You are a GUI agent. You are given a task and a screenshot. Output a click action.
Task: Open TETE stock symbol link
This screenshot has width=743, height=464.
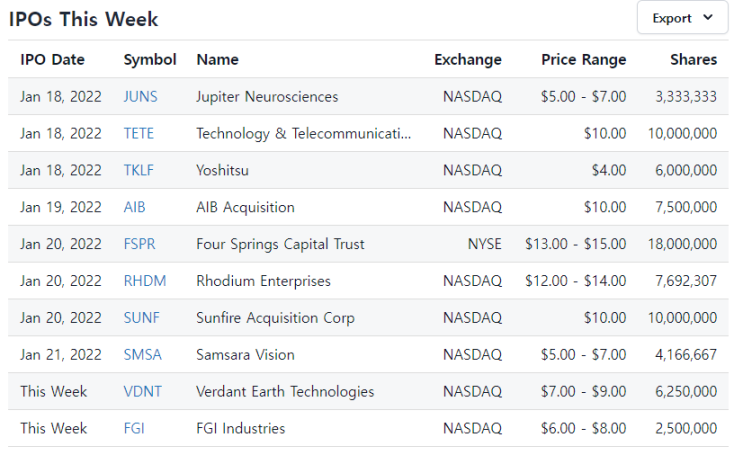click(x=138, y=134)
